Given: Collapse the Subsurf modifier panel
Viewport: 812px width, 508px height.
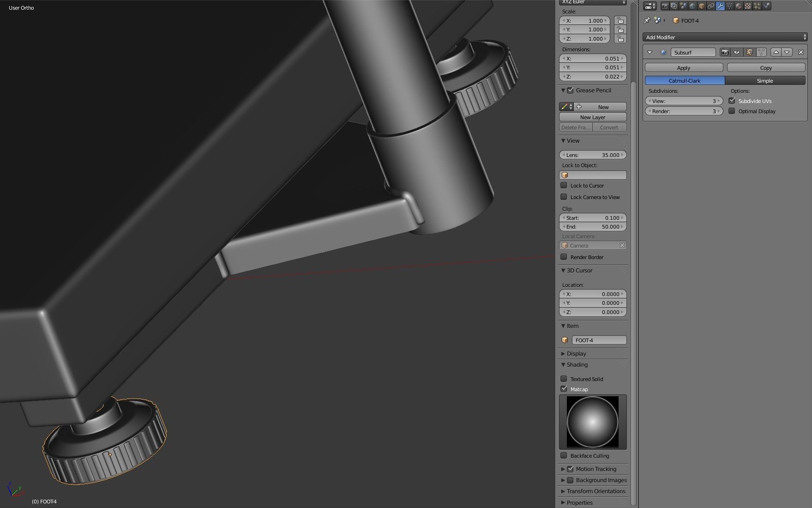Looking at the screenshot, I should coord(650,52).
